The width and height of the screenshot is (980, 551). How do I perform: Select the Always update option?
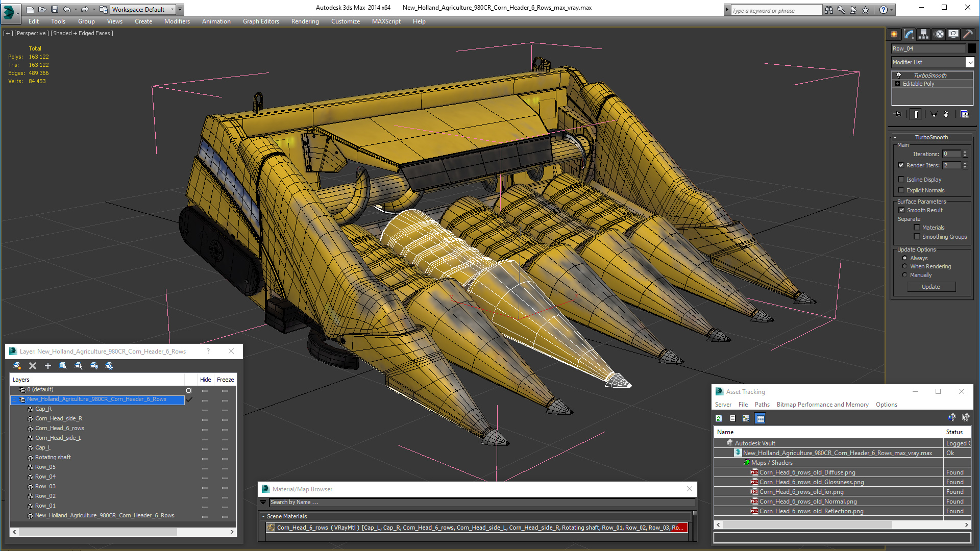click(x=904, y=258)
